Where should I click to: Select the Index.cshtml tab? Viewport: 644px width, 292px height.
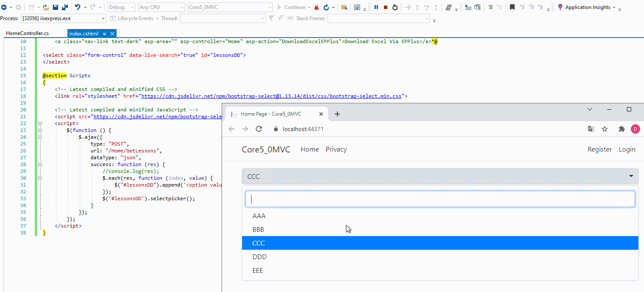[84, 34]
